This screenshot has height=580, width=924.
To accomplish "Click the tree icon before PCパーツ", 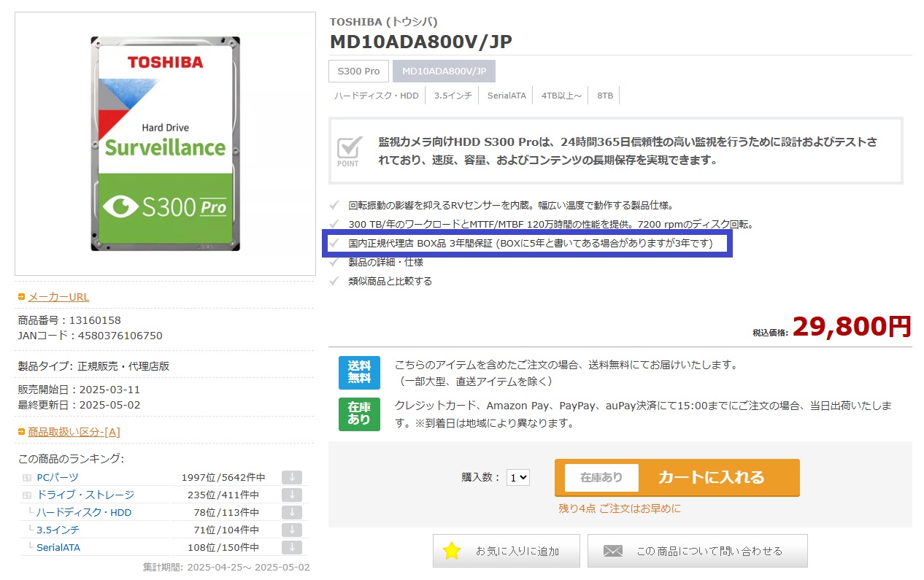I will pyautogui.click(x=27, y=477).
